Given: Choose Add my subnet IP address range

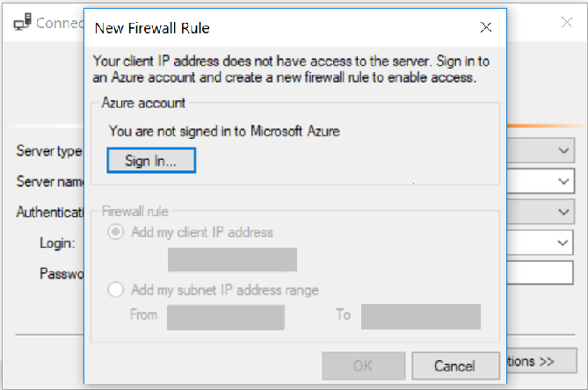Looking at the screenshot, I should (115, 290).
